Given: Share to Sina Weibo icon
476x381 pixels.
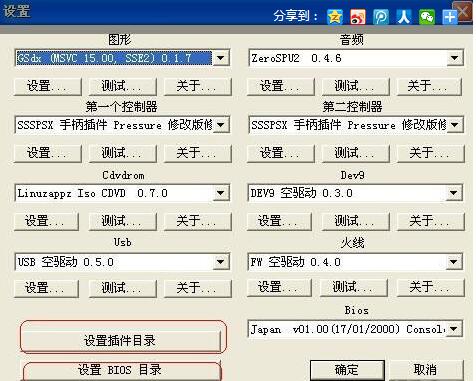Looking at the screenshot, I should click(358, 16).
